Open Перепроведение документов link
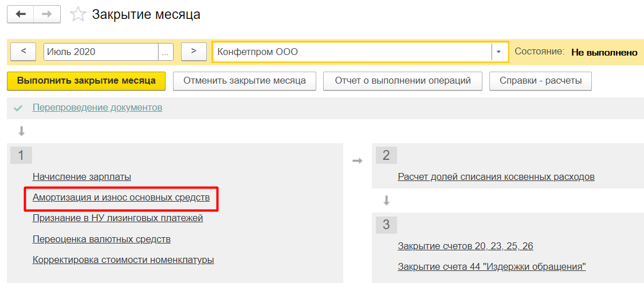The width and height of the screenshot is (644, 283). [97, 108]
